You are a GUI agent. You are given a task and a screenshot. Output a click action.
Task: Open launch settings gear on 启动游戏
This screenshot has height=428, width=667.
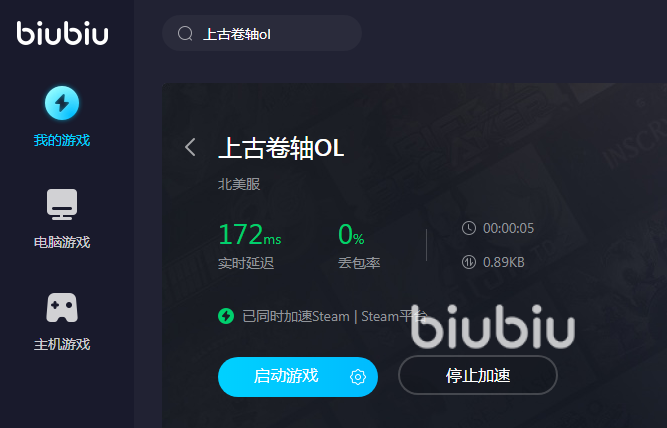click(x=358, y=377)
